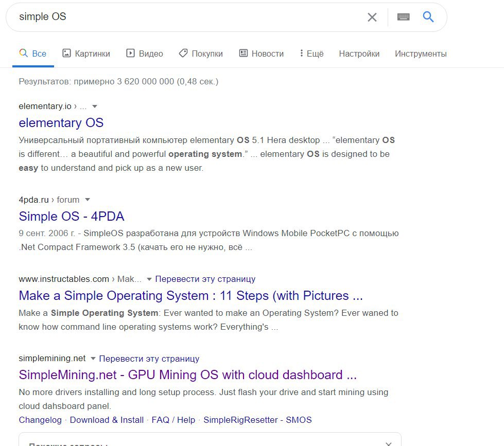Image resolution: width=504 pixels, height=446 pixels.
Task: Expand dropdown arrow beside 4pda.ru forum
Action: [88, 200]
